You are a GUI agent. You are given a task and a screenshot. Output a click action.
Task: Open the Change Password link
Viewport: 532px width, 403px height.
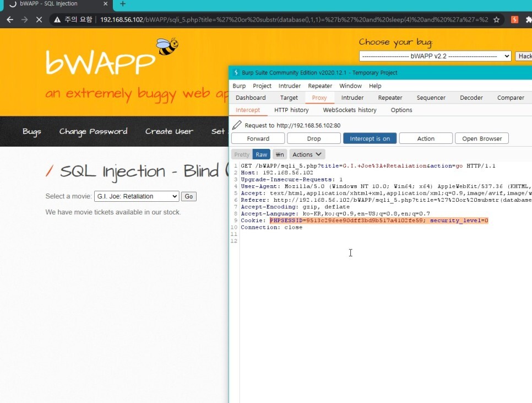[93, 131]
